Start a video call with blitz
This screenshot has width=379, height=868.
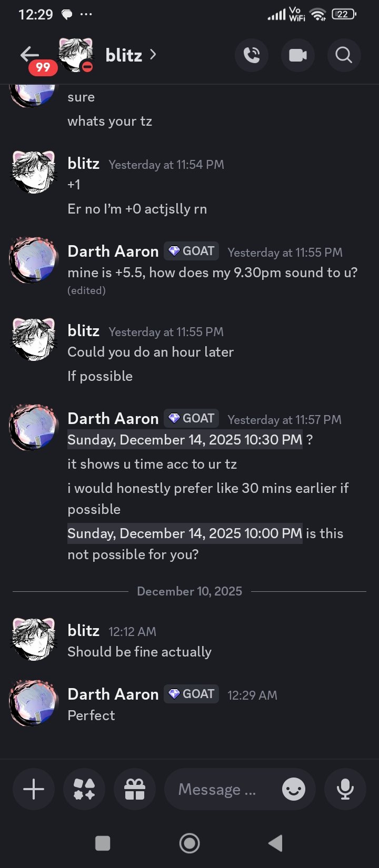298,55
